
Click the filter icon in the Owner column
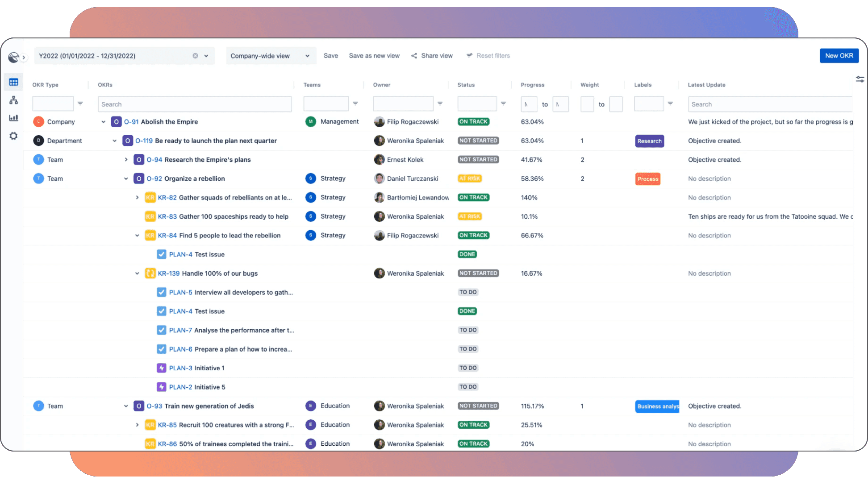tap(440, 103)
